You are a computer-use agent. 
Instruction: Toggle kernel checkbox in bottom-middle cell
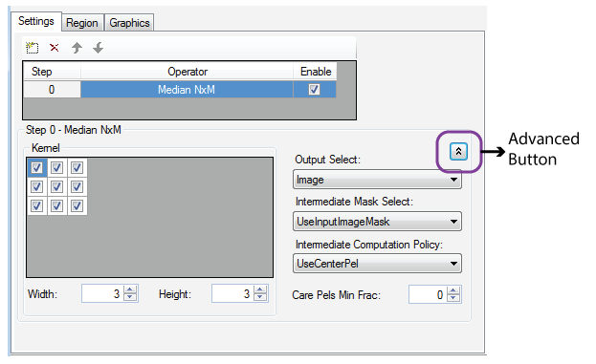(56, 206)
